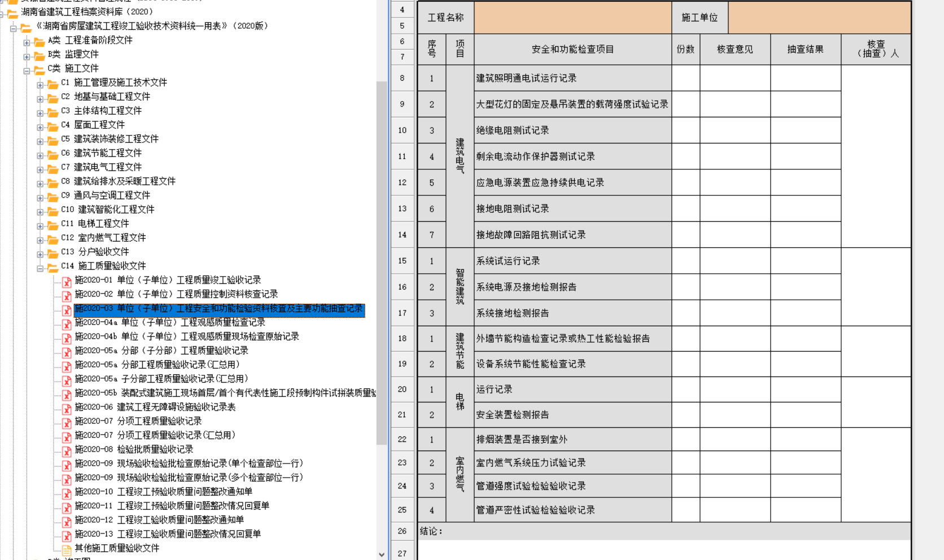Click file icon of 施2020-04b 现场检查原始记录
This screenshot has width=944, height=560.
[67, 338]
